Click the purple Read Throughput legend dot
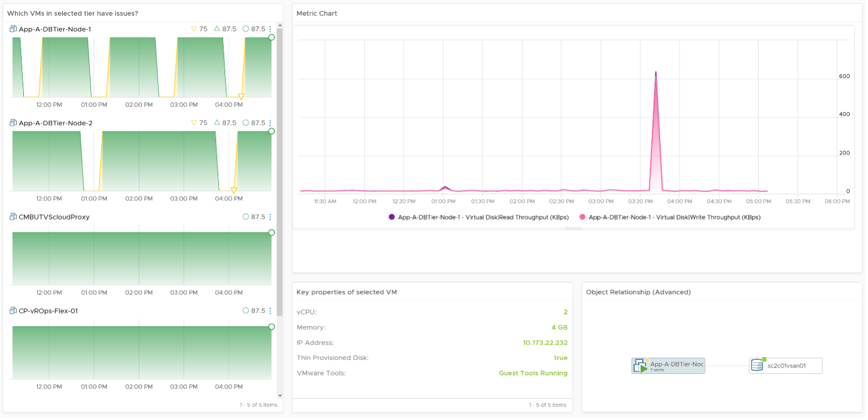The height and width of the screenshot is (420, 868). (392, 217)
